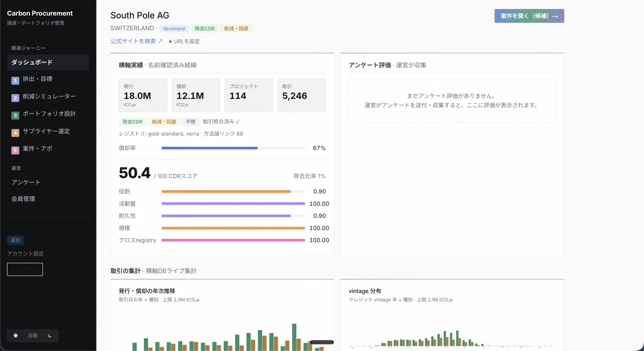The width and height of the screenshot is (644, 351).
Task: Click header 除去CDR tag
Action: pyautogui.click(x=204, y=29)
